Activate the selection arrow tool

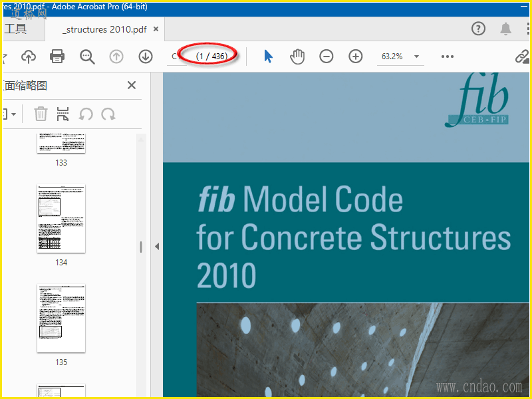tap(268, 57)
